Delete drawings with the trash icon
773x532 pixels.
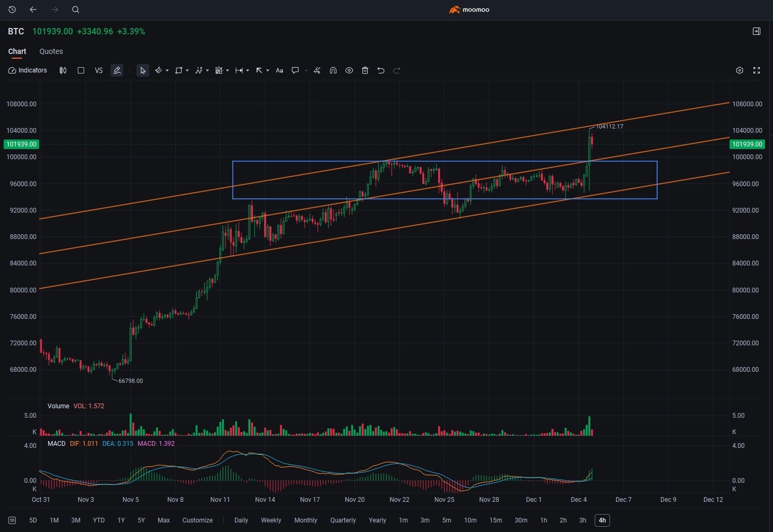click(x=365, y=70)
